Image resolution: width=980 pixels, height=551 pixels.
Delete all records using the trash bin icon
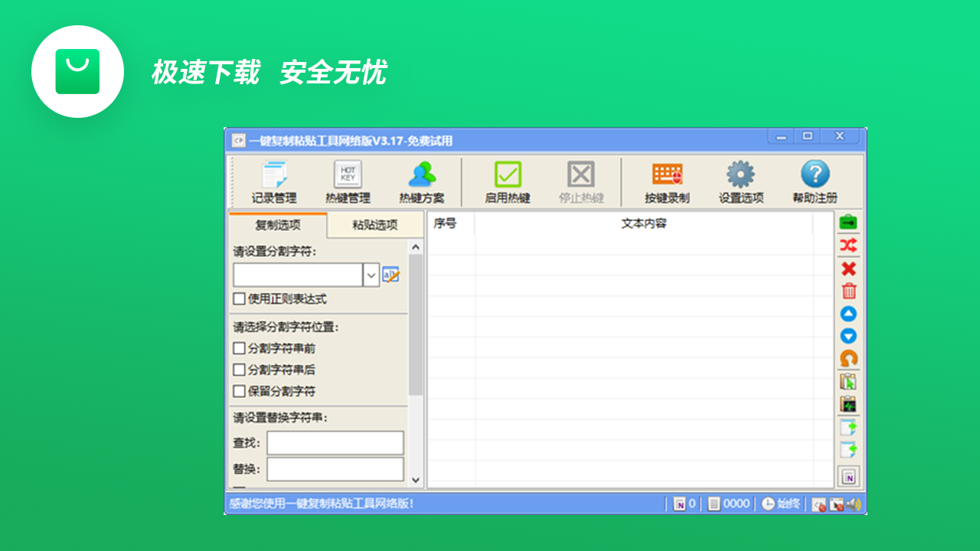(x=850, y=291)
